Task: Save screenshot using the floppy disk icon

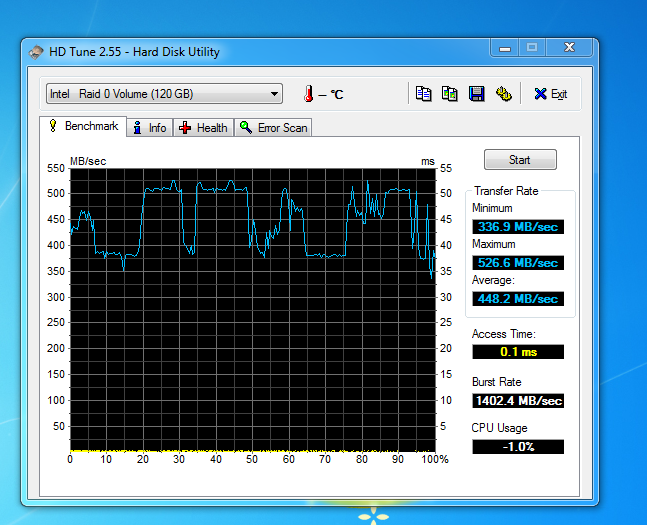Action: coord(477,93)
